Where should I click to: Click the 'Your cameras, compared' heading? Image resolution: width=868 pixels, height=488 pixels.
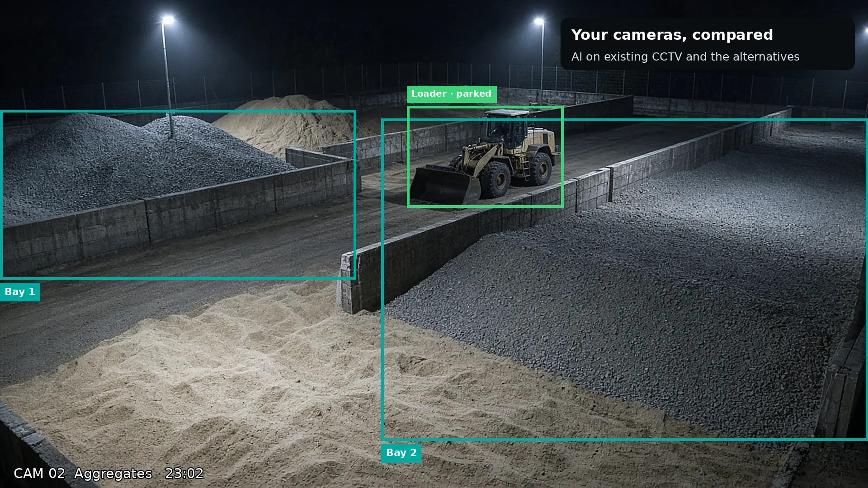click(x=672, y=35)
